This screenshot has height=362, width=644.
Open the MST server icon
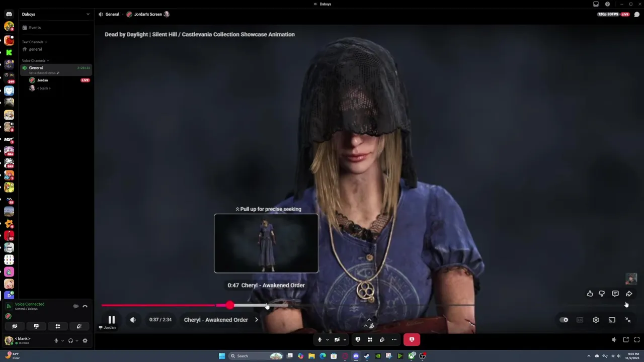[9, 139]
